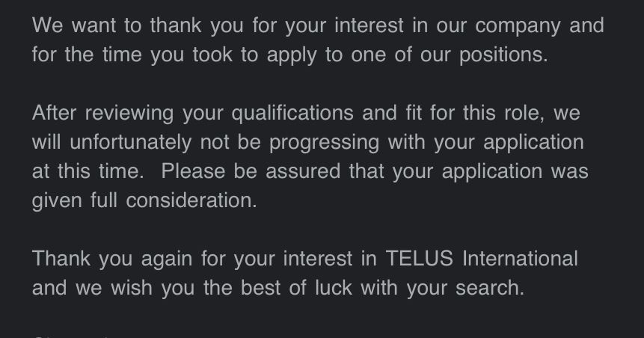Click the word "took" in the first paragraph
The width and height of the screenshot is (644, 338).
click(212, 55)
